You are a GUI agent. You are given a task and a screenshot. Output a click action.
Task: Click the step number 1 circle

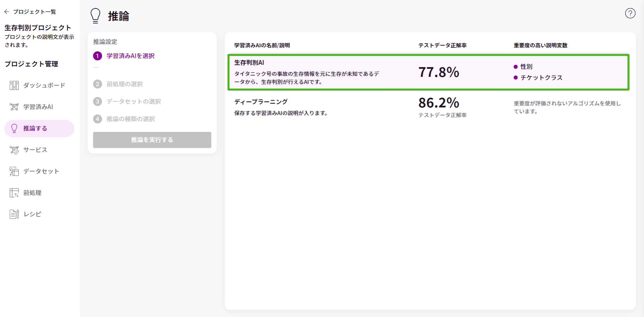pos(97,56)
